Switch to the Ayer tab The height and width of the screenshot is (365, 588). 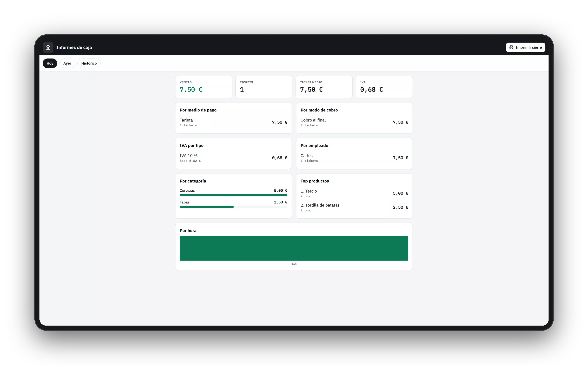[67, 63]
